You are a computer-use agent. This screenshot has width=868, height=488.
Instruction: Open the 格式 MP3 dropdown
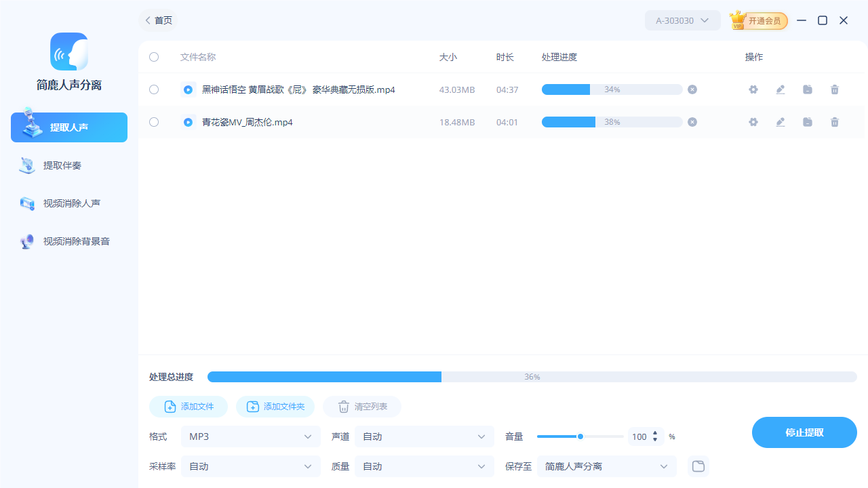click(x=250, y=436)
